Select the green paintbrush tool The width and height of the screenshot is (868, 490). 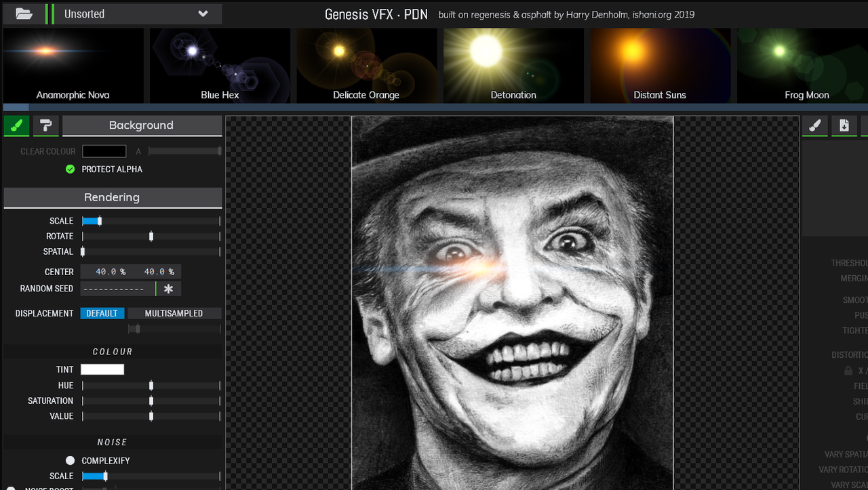(x=16, y=125)
